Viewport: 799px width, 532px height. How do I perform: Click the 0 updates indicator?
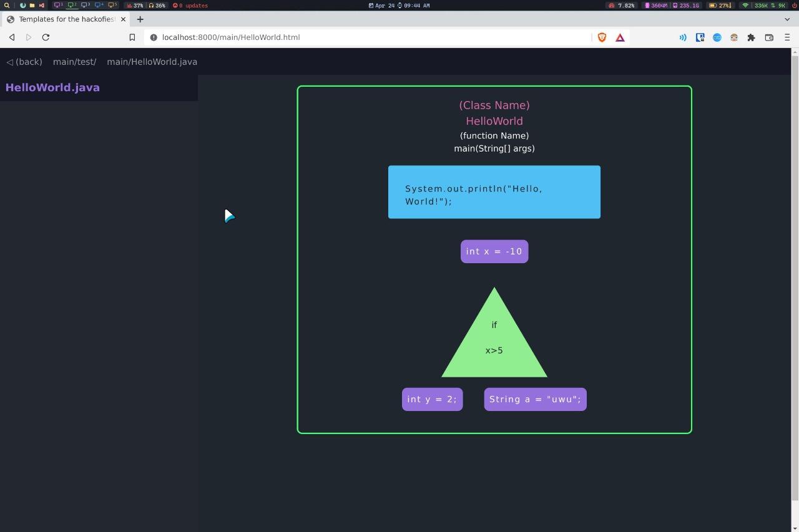190,5
